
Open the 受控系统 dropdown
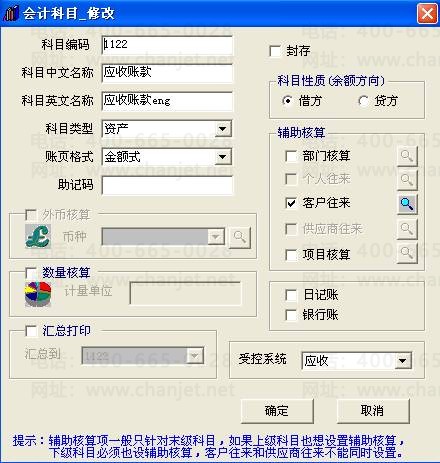point(403,361)
